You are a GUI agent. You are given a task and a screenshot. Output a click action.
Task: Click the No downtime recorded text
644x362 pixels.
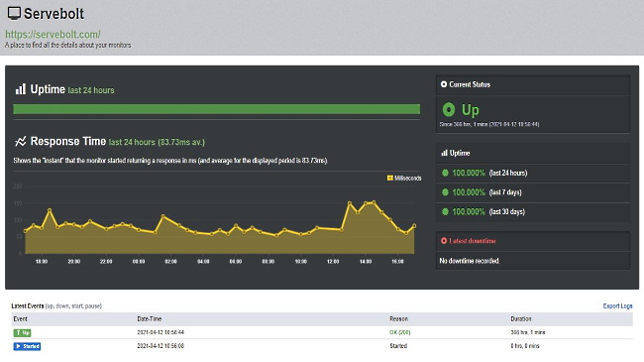click(470, 261)
